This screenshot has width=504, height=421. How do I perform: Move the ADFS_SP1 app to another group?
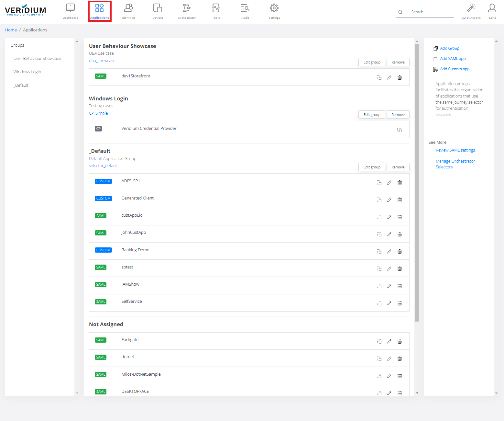click(x=379, y=183)
